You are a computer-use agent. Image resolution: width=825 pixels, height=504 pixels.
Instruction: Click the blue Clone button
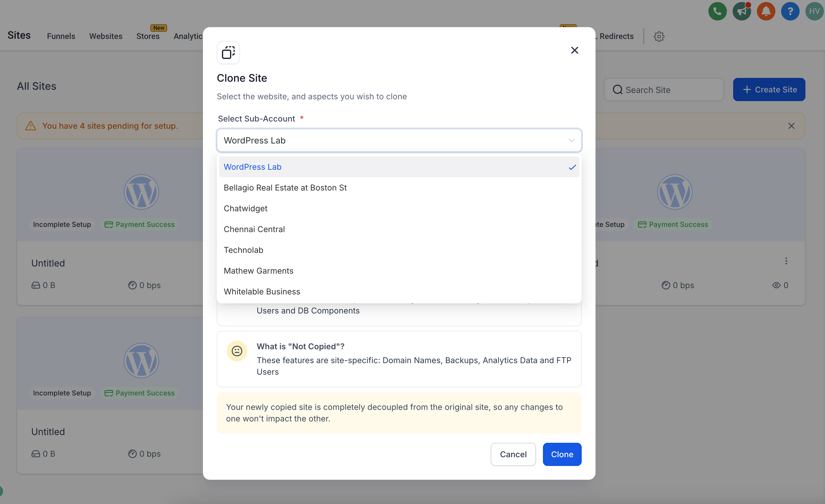562,454
